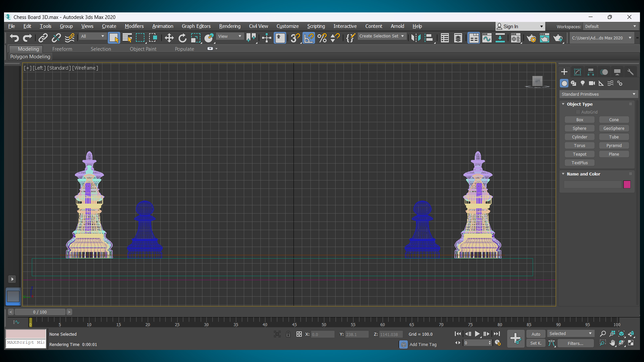Open the Hierarchy panel icon

coord(591,72)
